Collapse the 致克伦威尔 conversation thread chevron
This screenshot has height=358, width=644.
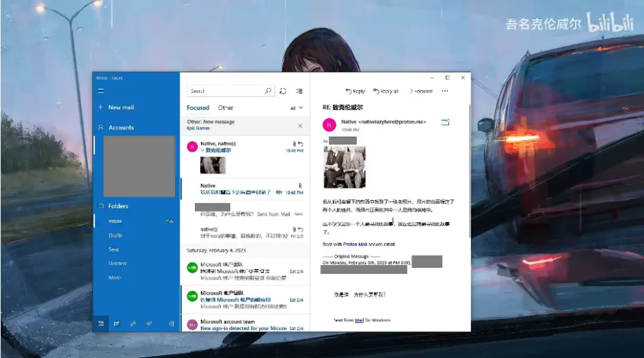coord(203,150)
